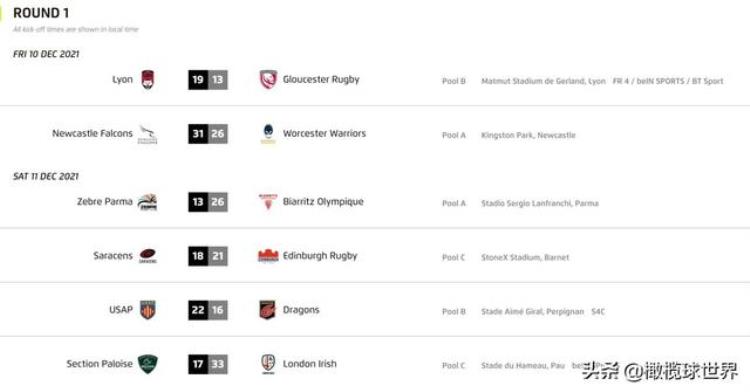
Task: Open the Section Paloise 17-33 score
Action: point(208,364)
